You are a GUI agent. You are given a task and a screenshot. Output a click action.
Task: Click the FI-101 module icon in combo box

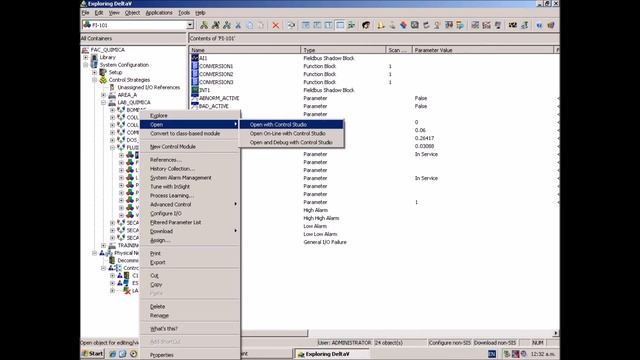coord(87,25)
